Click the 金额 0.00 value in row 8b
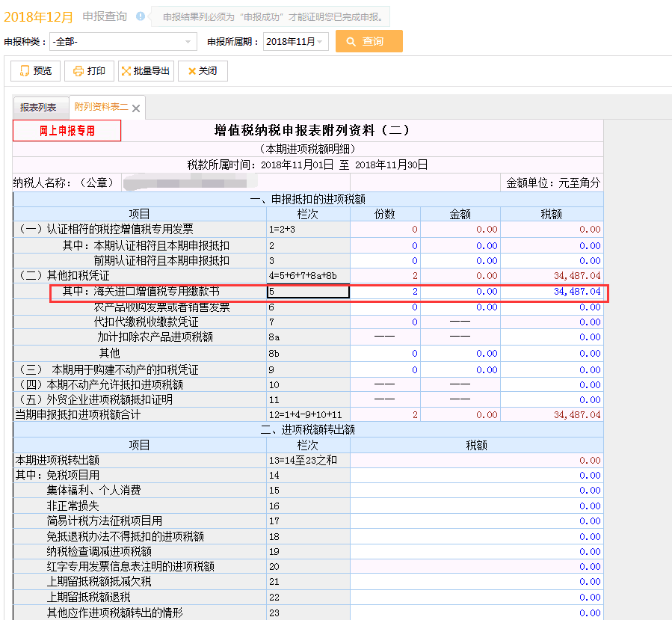The image size is (672, 620). click(487, 353)
